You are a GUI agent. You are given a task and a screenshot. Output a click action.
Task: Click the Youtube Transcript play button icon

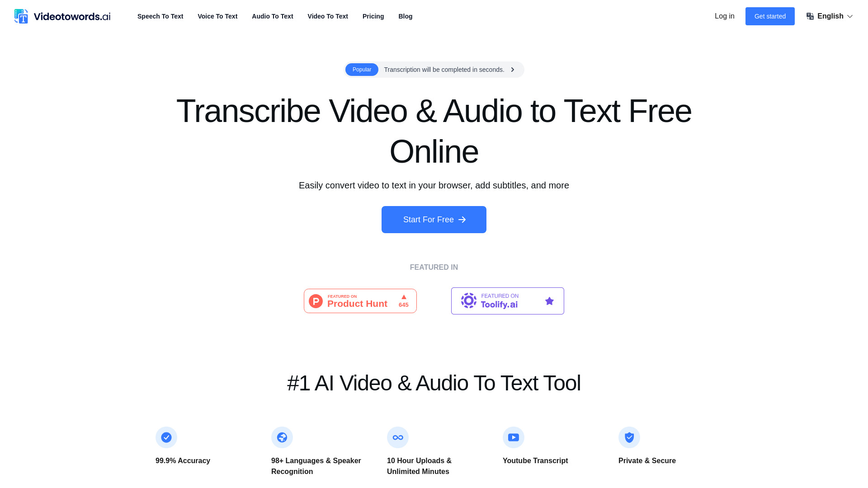pos(513,437)
